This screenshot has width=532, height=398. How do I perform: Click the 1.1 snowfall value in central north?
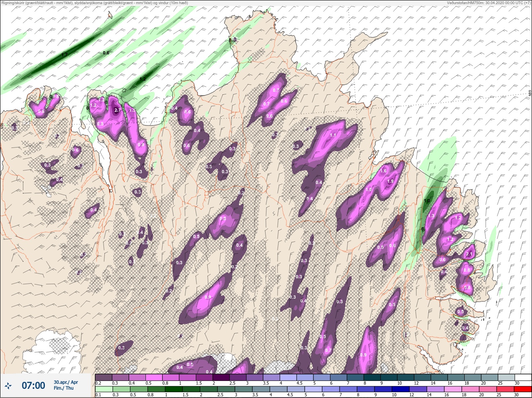click(333, 135)
